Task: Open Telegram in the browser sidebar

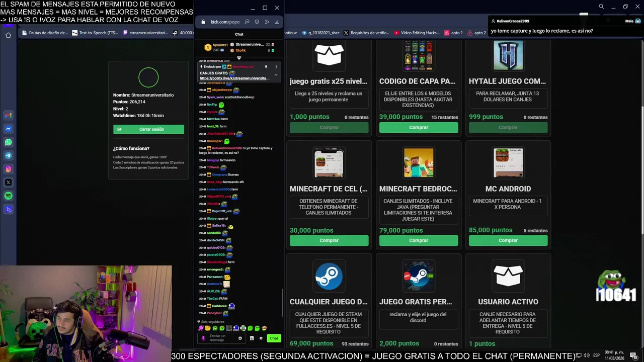Action: pyautogui.click(x=8, y=155)
